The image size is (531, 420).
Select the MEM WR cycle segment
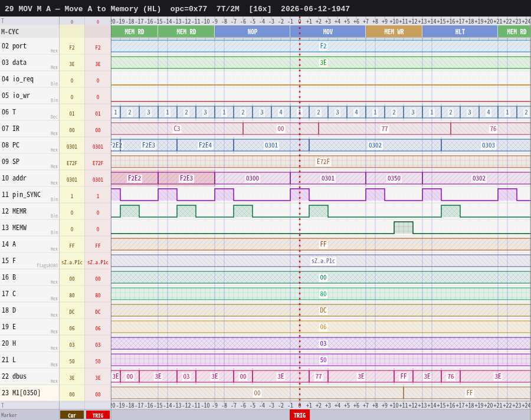click(x=394, y=32)
